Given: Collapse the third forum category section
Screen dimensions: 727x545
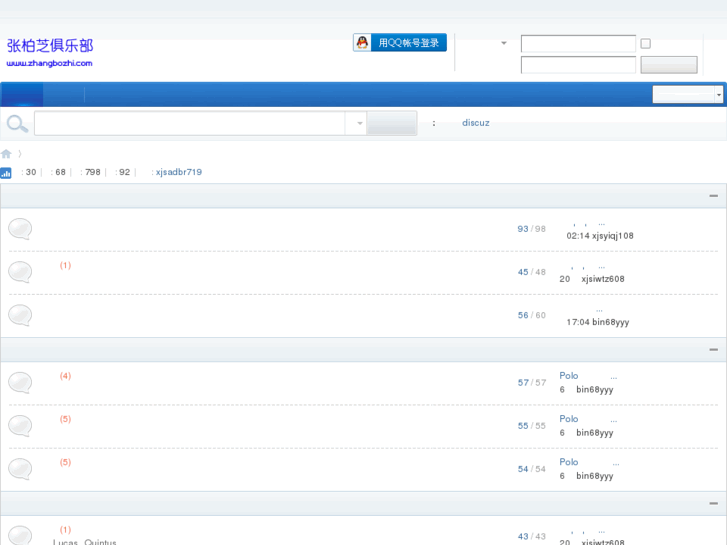Looking at the screenshot, I should (714, 503).
